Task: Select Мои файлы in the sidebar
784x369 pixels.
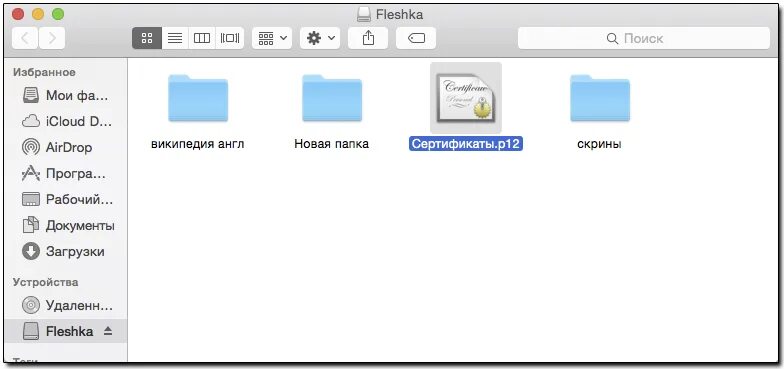Action: [66, 95]
